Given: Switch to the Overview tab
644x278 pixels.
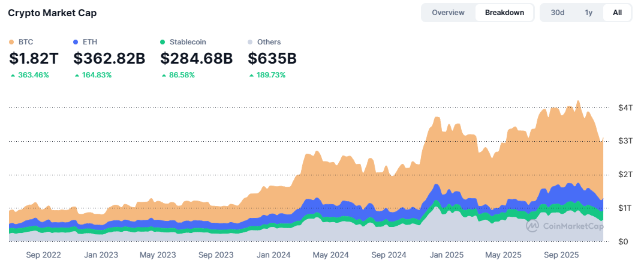Looking at the screenshot, I should point(448,13).
